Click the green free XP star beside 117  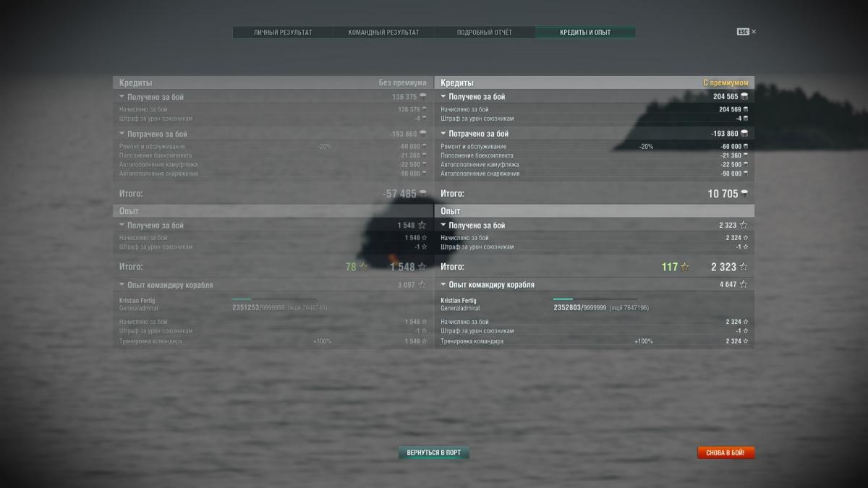[x=684, y=267]
